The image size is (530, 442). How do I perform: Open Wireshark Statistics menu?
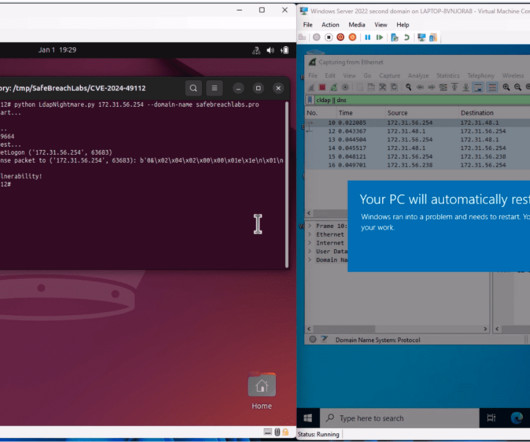[448, 75]
